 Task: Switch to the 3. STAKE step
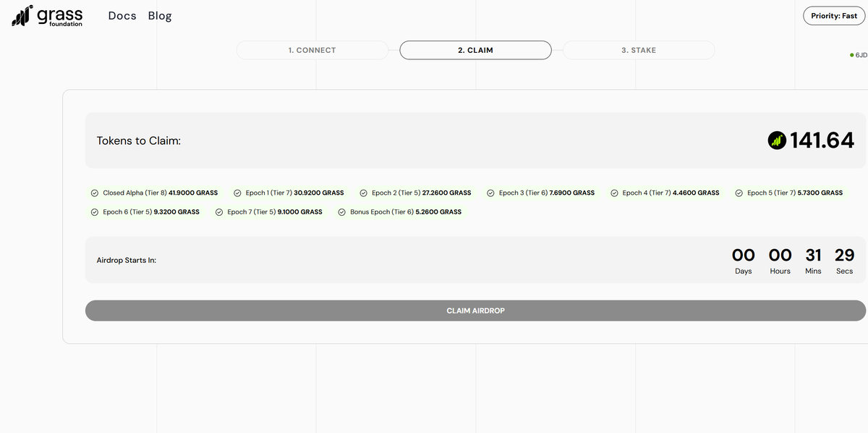coord(639,50)
